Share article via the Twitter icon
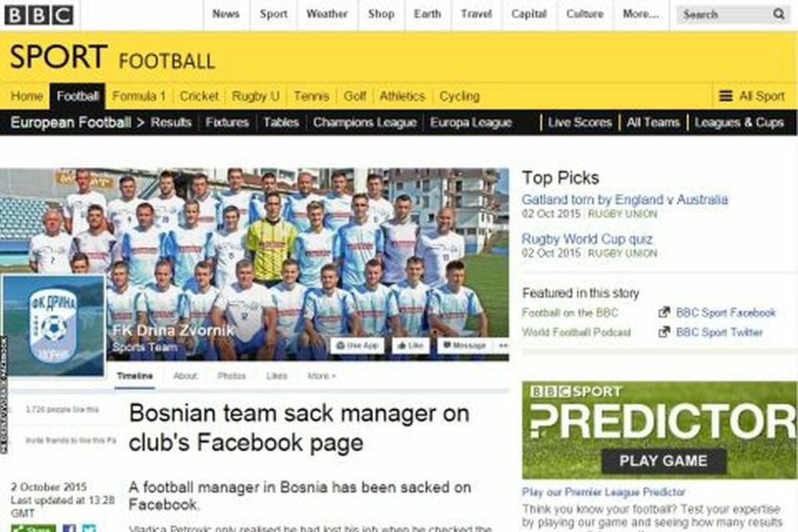The height and width of the screenshot is (532, 798). [89, 529]
